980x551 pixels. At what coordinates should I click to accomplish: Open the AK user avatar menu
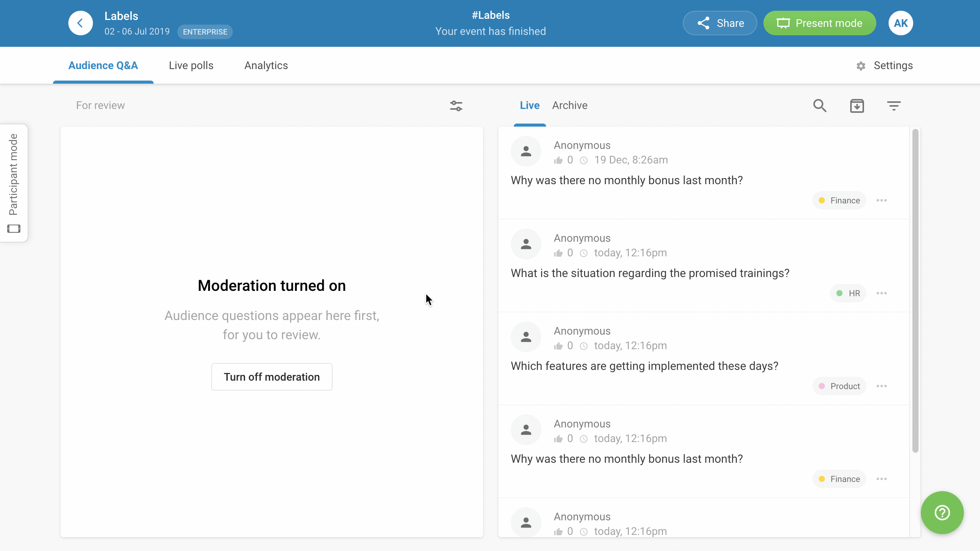point(901,23)
